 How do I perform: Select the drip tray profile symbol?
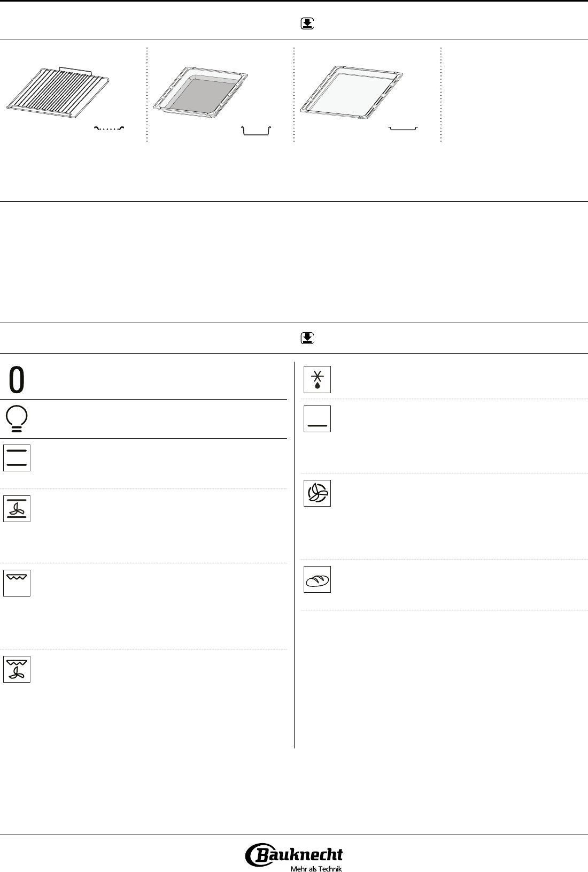point(257,131)
